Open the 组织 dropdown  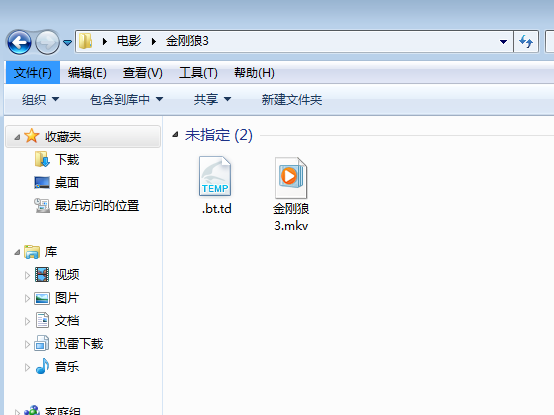[40, 100]
